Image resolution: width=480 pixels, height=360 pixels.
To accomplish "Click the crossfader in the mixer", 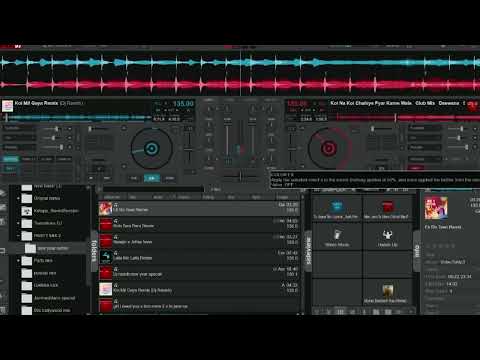I will 240,176.
